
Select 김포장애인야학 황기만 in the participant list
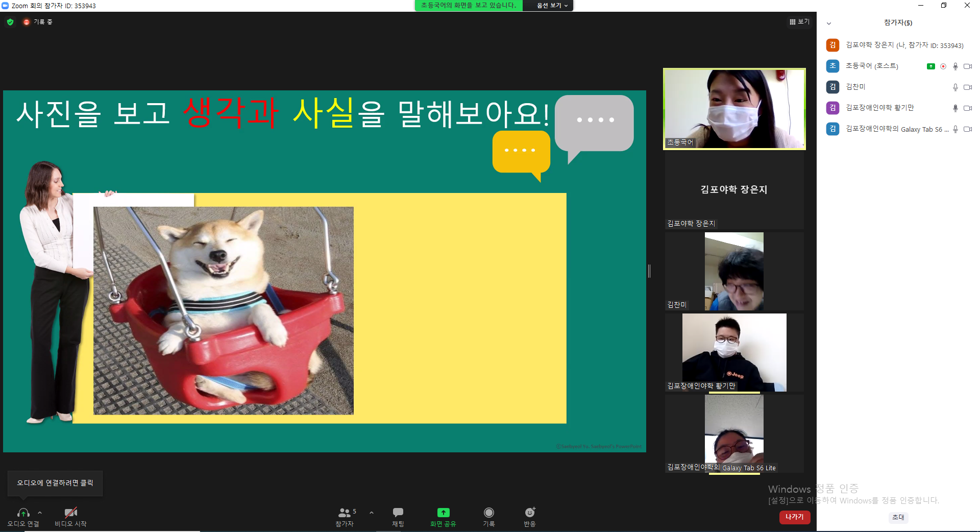899,108
